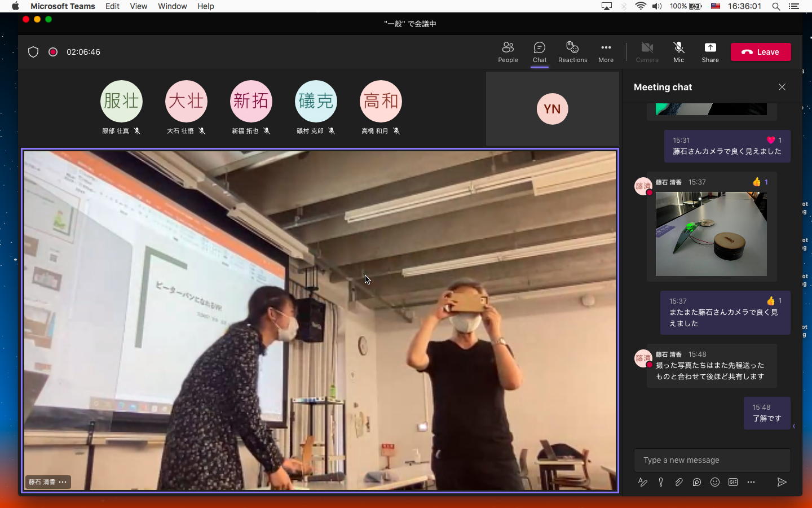Click the meeting timer 02:06:46
The image size is (812, 508).
tap(83, 52)
